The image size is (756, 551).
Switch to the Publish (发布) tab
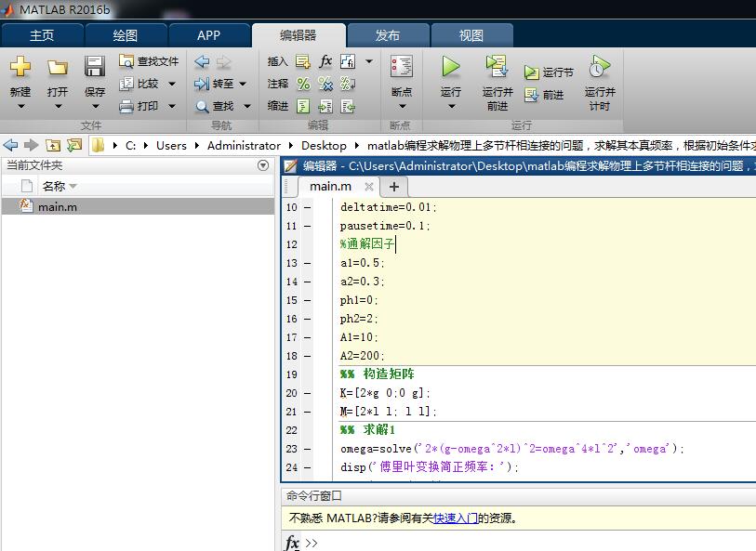[x=388, y=35]
